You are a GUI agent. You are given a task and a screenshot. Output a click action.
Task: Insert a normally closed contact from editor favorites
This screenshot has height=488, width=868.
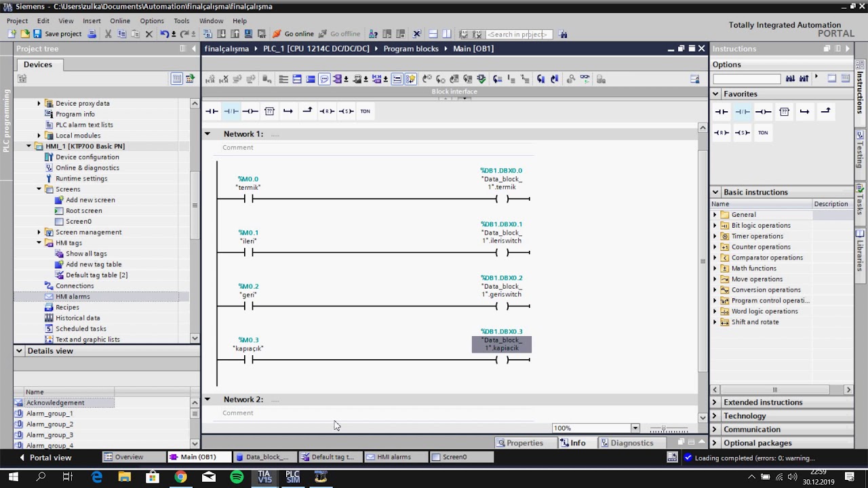click(x=231, y=111)
